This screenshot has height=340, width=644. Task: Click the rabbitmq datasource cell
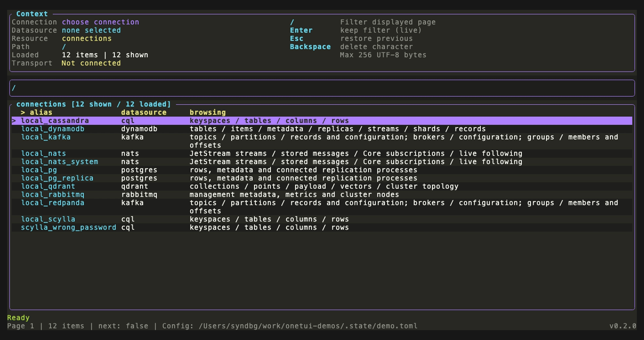pyautogui.click(x=139, y=195)
